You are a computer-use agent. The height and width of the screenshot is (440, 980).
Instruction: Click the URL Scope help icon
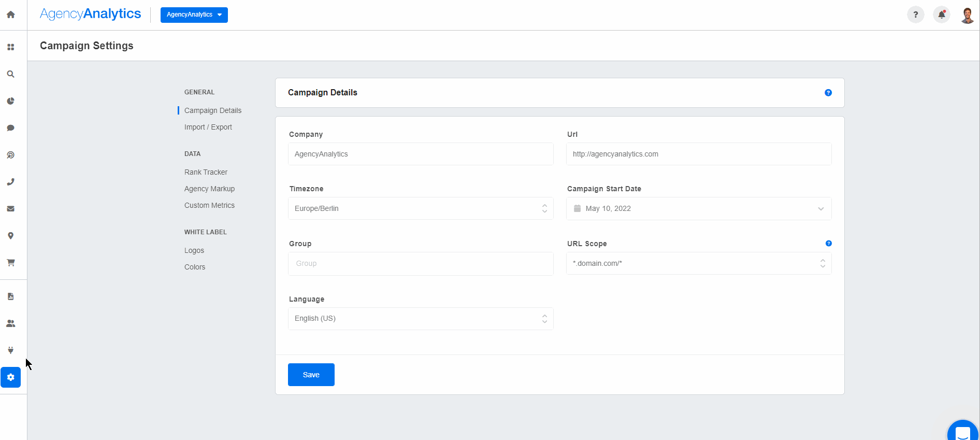(x=828, y=244)
